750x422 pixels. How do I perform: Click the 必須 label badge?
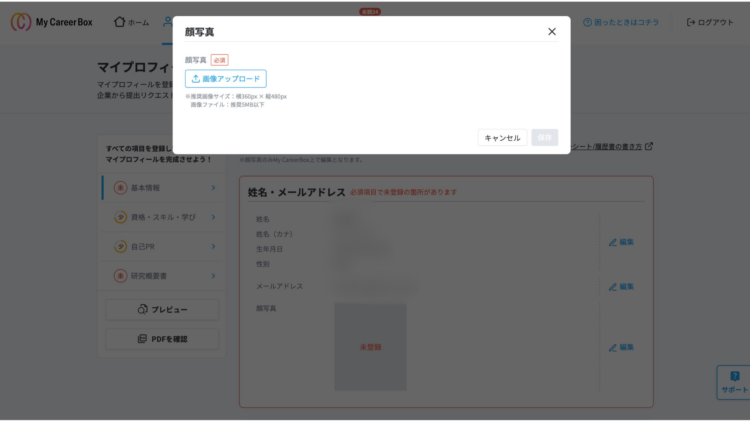[x=220, y=60]
